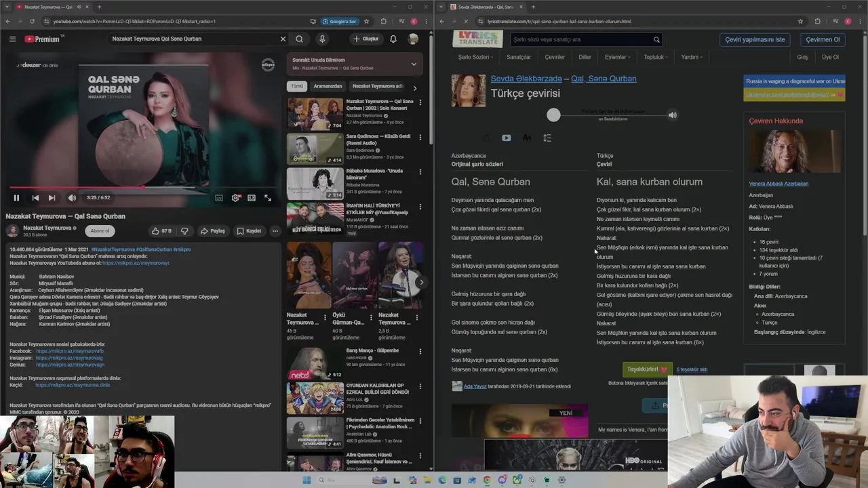
Task: Click the Giriş login link
Action: tap(802, 57)
